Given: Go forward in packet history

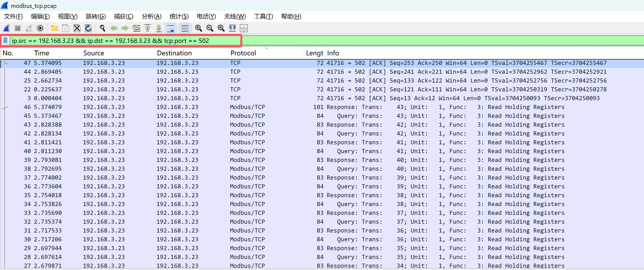Looking at the screenshot, I should pyautogui.click(x=125, y=28).
